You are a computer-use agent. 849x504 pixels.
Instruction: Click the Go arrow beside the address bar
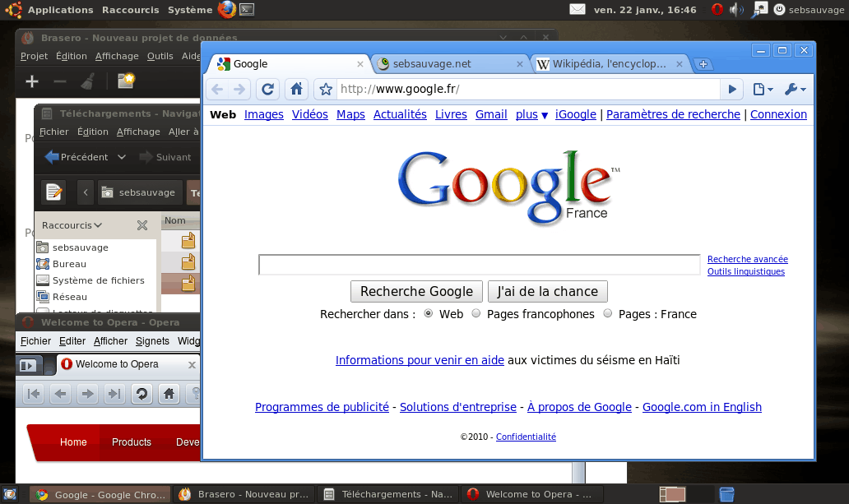click(732, 90)
